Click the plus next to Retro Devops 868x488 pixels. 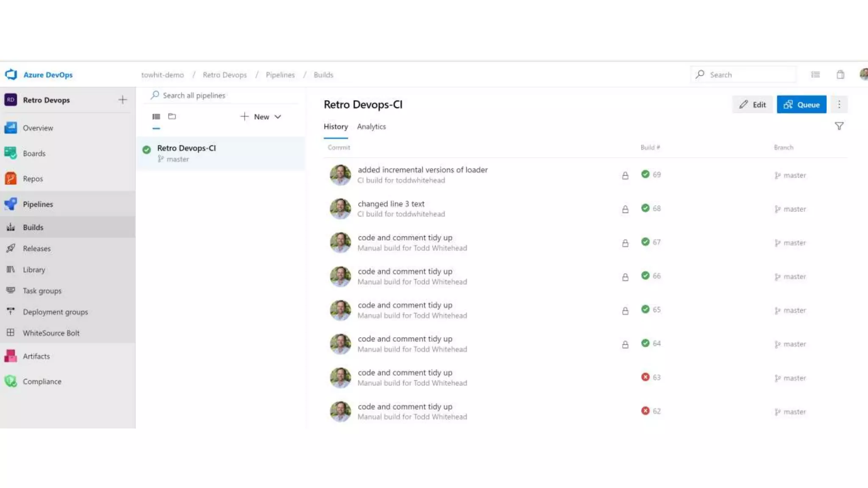click(x=122, y=100)
